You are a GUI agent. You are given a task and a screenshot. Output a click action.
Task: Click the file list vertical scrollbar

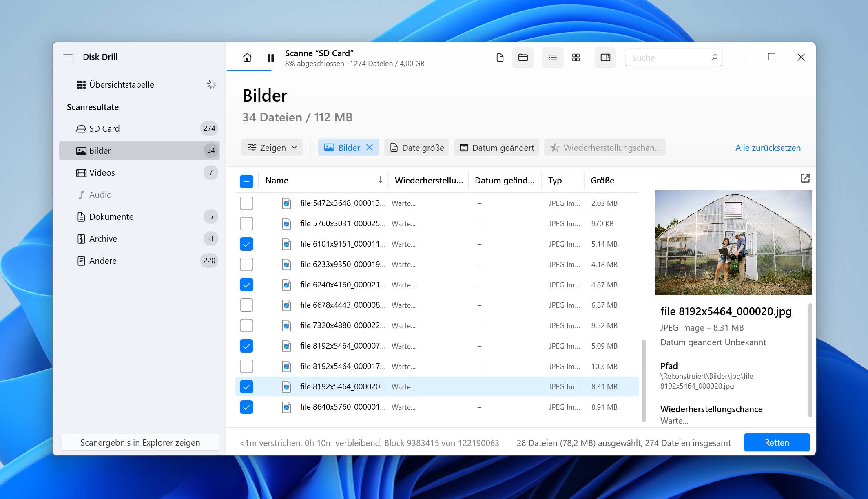point(644,381)
